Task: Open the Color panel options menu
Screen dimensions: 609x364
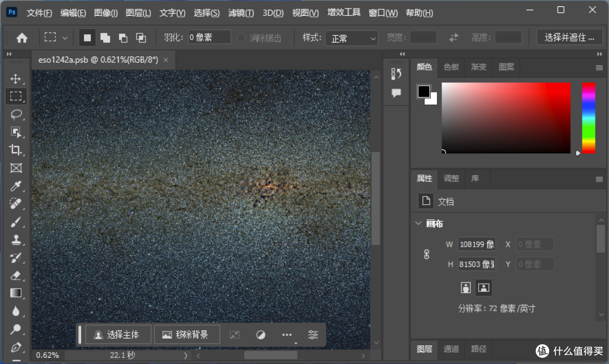Action: tap(599, 68)
